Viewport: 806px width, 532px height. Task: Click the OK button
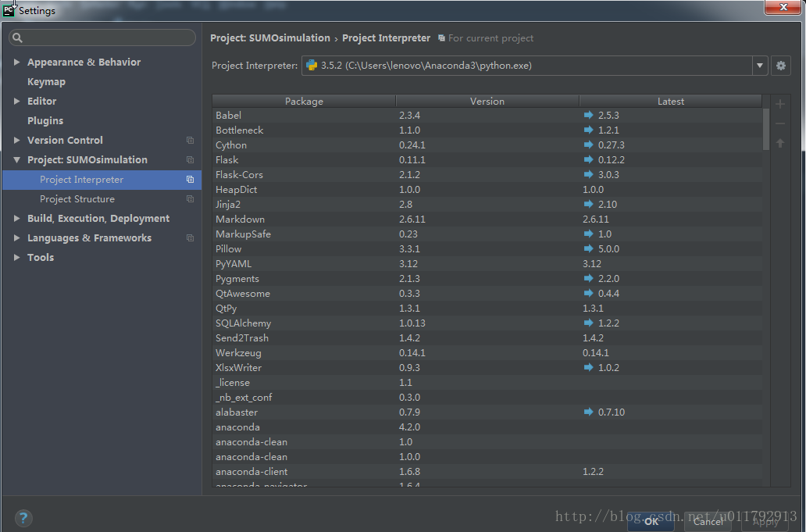coord(651,522)
